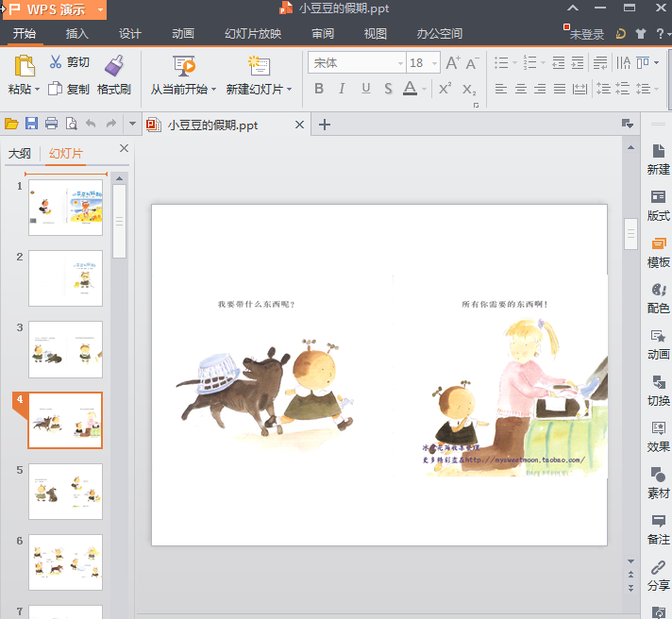Apply superscript formatting
Screen dimensions: 672x619
click(x=445, y=89)
